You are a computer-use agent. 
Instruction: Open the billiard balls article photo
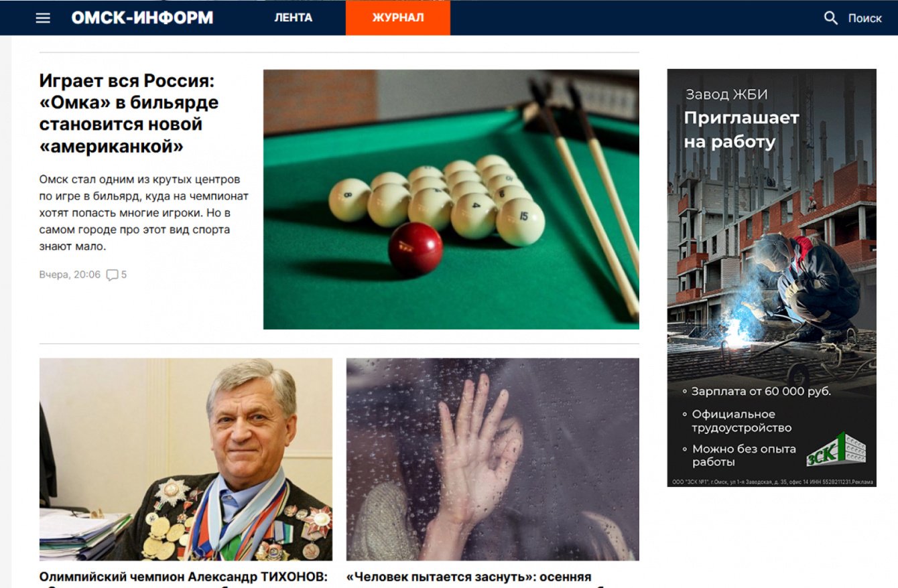[x=451, y=200]
